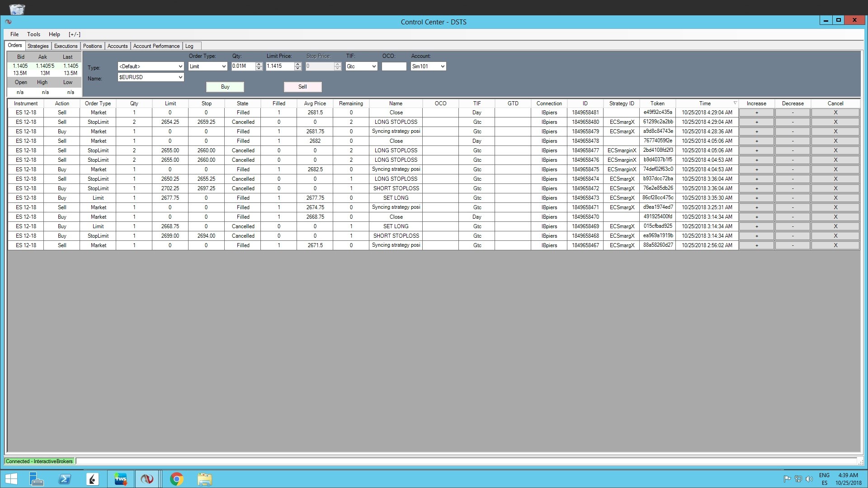This screenshot has height=488, width=868.
Task: Click the speaker volume tray icon
Action: 809,479
